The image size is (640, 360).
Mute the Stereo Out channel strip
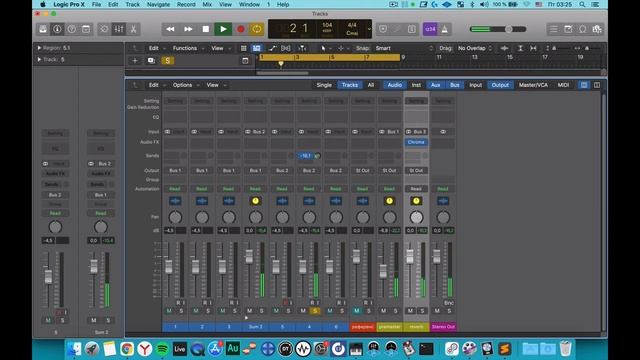coord(437,311)
